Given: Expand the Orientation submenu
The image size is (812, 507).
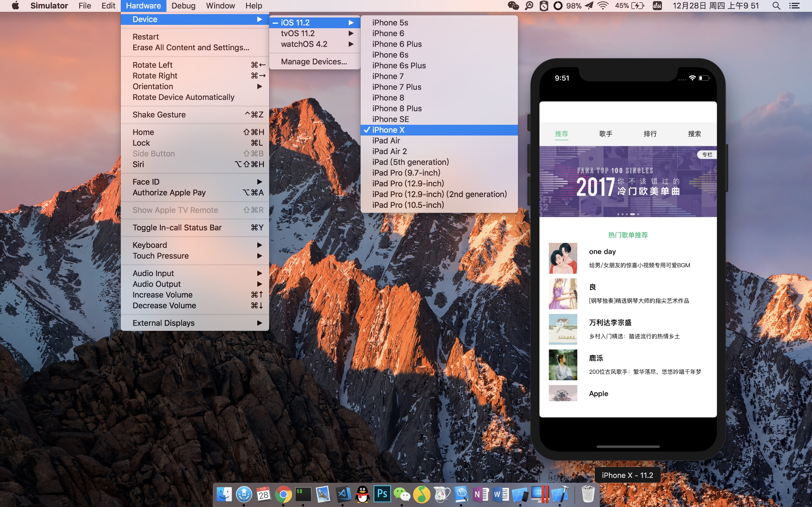Looking at the screenshot, I should (195, 86).
